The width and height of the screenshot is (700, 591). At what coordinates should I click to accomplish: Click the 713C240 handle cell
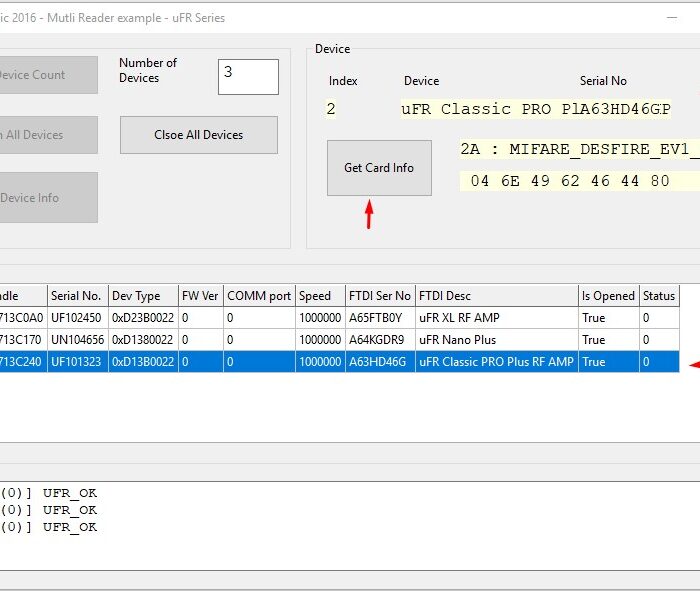23,362
